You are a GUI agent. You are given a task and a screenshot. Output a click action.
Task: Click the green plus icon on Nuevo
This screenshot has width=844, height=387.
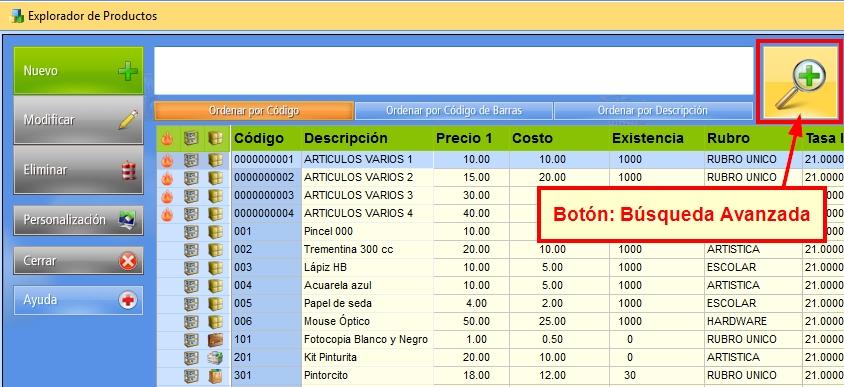pos(128,71)
